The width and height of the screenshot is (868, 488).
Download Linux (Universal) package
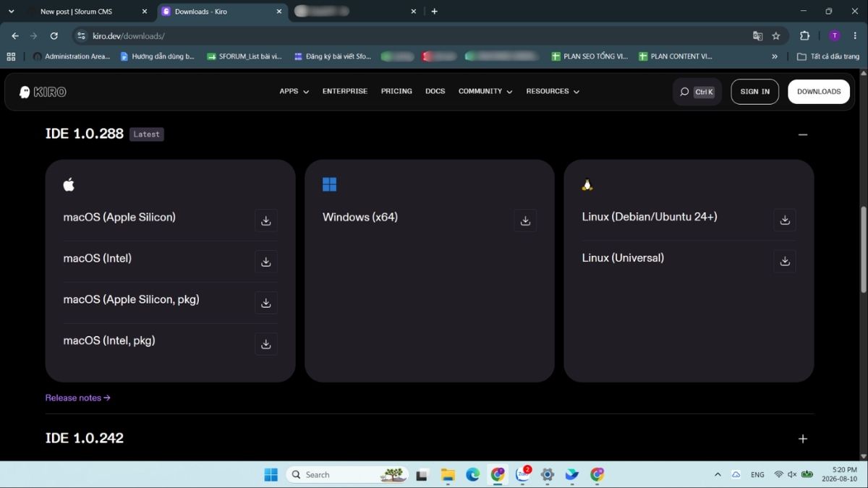pyautogui.click(x=785, y=261)
